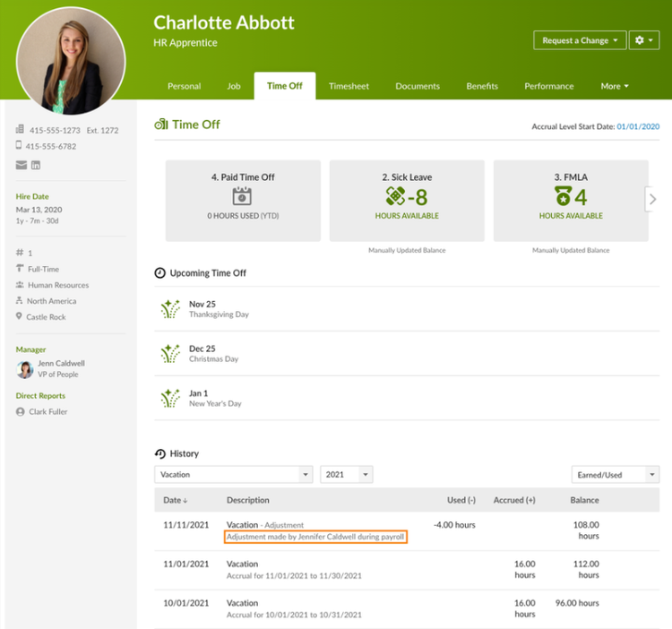Click the email envelope icon in sidebar
The image size is (672, 629).
click(22, 165)
